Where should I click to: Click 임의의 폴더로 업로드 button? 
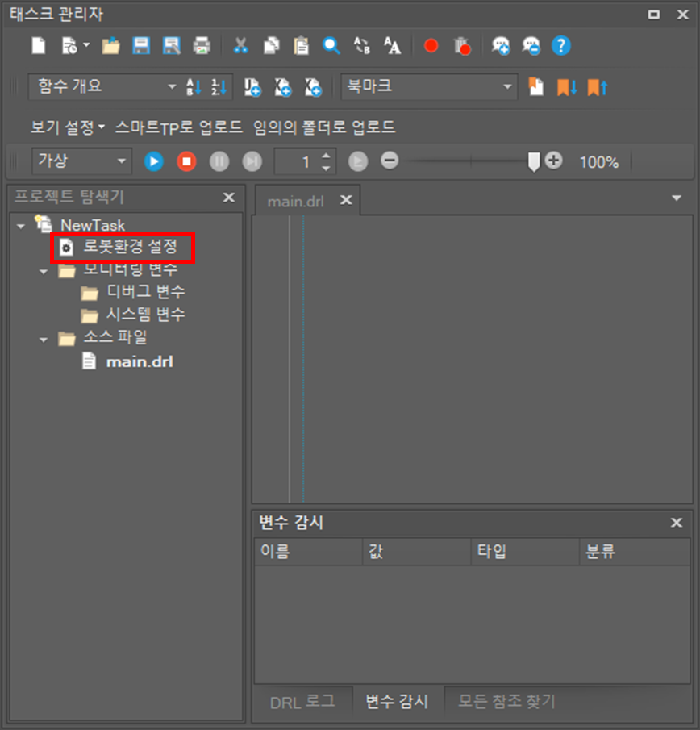pos(324,127)
